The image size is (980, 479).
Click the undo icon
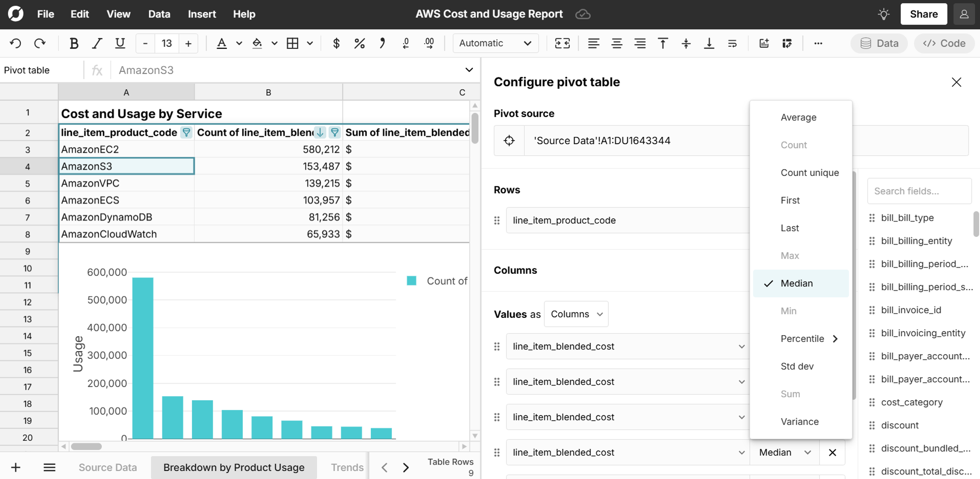[16, 43]
